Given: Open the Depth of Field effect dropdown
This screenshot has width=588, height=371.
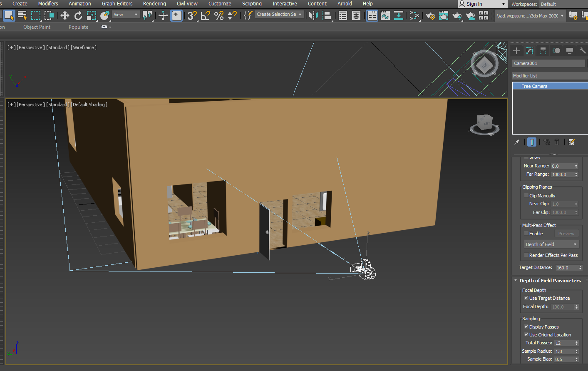Looking at the screenshot, I should point(551,244).
